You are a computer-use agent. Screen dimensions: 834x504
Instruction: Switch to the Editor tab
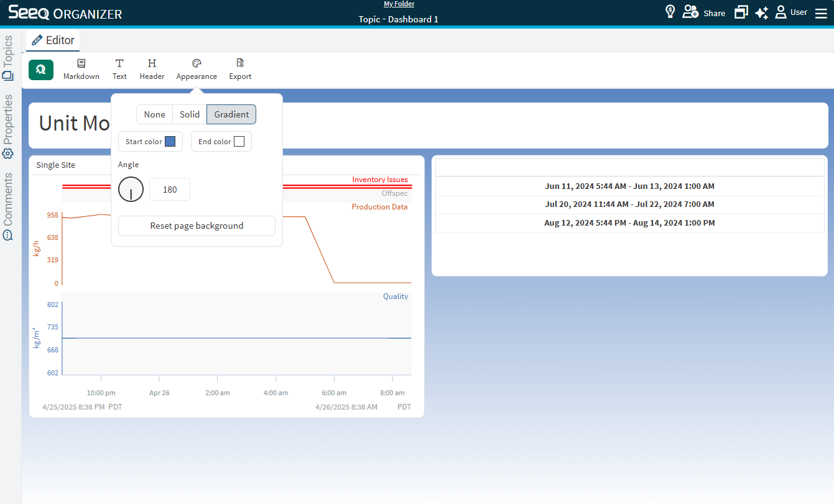52,40
